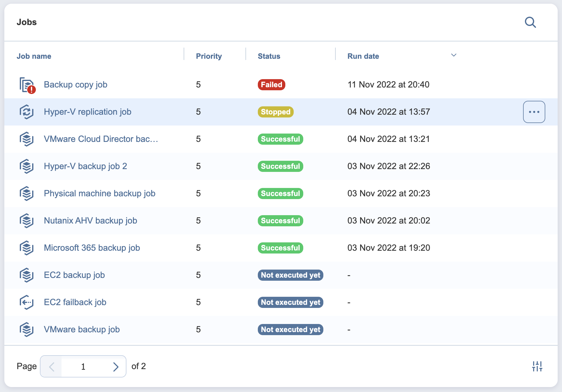
Task: Click Successful badge for Microsoft 365 backup job
Action: point(280,248)
